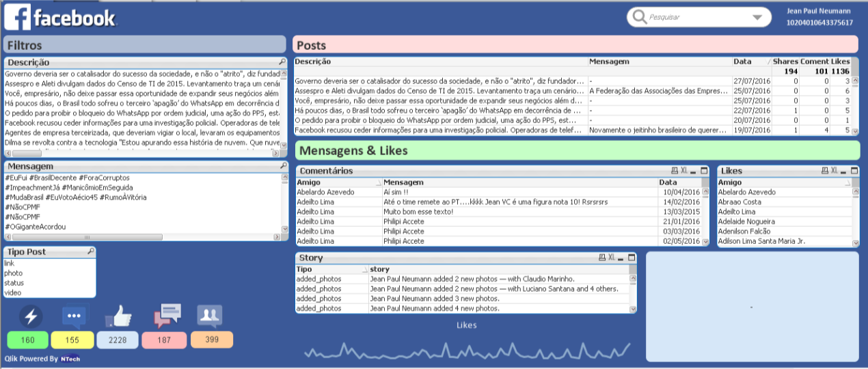Click the lightning bolt activity icon
868x369 pixels.
tap(31, 316)
